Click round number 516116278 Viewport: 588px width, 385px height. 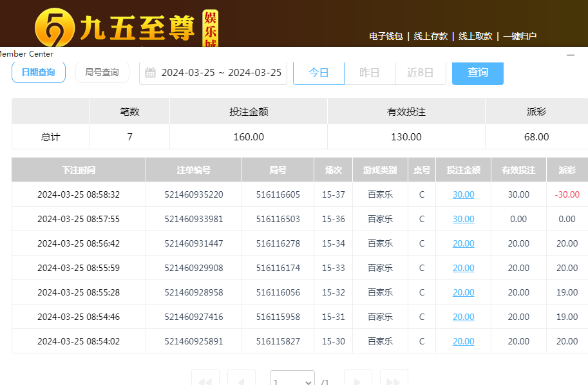tap(278, 243)
